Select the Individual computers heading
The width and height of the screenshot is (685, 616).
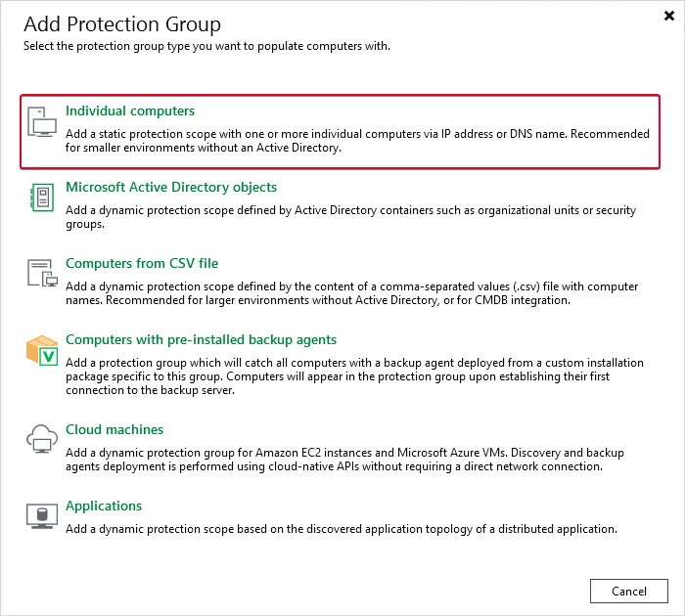tap(130, 110)
